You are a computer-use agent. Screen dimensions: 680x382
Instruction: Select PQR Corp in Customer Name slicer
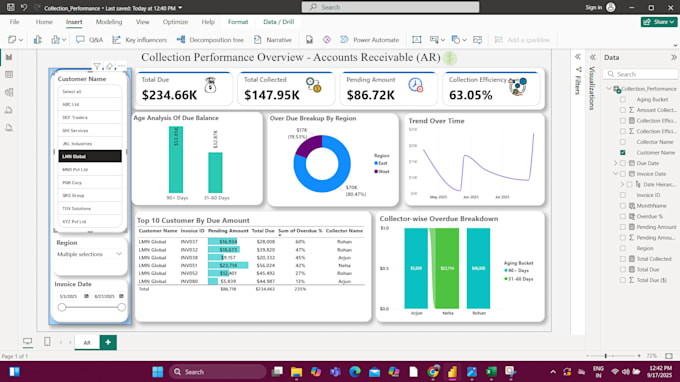90,183
